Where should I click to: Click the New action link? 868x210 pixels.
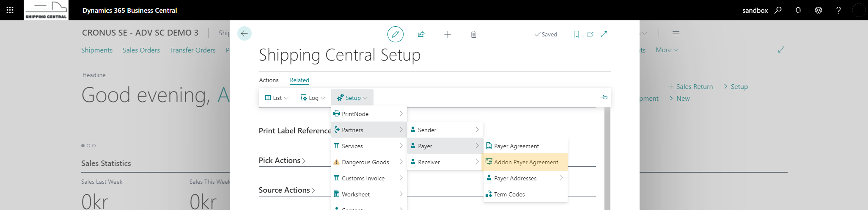[680, 98]
